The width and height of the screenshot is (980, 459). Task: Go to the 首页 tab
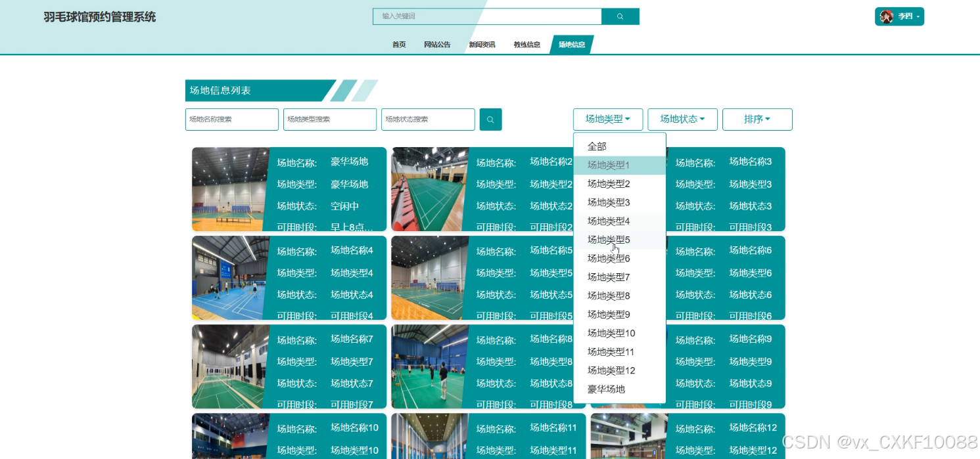tap(399, 45)
